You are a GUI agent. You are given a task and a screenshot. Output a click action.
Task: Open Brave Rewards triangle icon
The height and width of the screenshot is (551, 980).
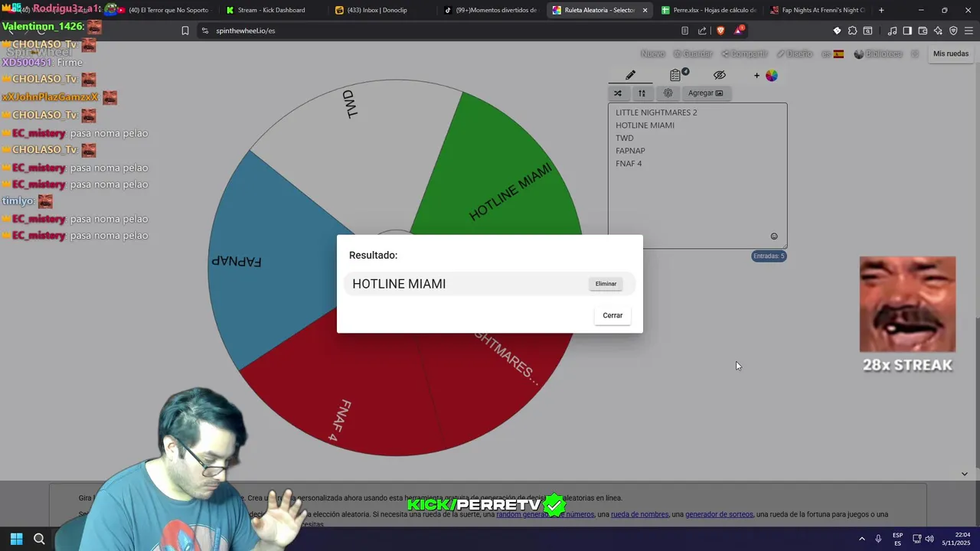point(739,31)
